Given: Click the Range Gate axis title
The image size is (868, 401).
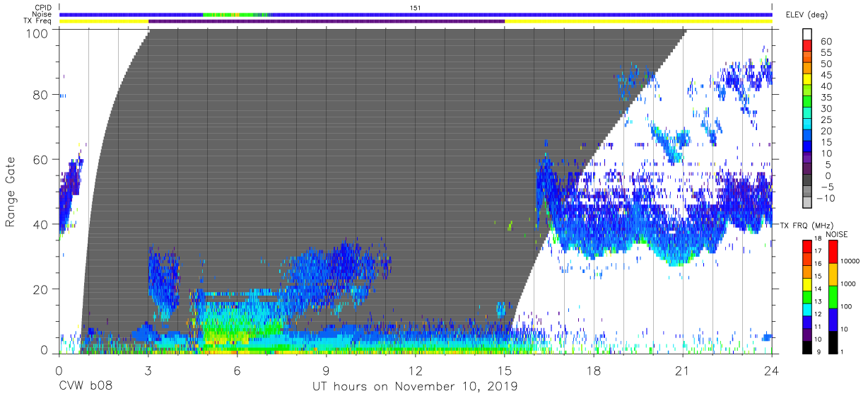Looking at the screenshot, I should tap(11, 192).
